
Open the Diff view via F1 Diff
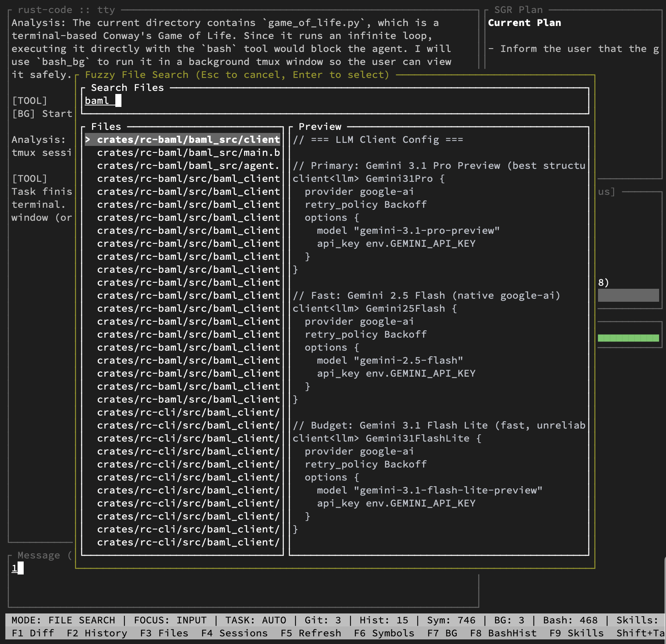click(x=32, y=633)
